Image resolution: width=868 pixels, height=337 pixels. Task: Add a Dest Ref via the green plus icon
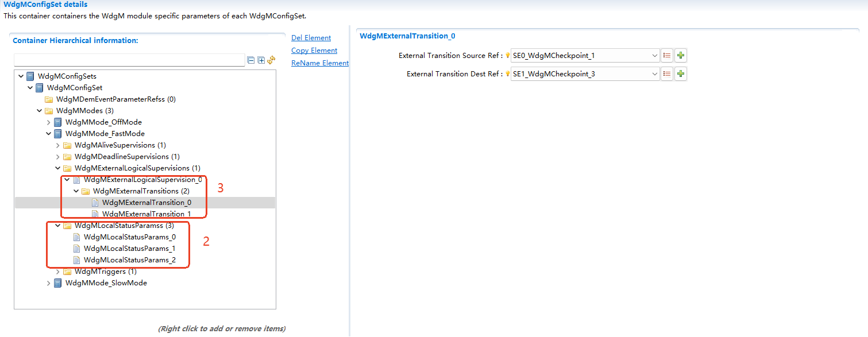[680, 73]
